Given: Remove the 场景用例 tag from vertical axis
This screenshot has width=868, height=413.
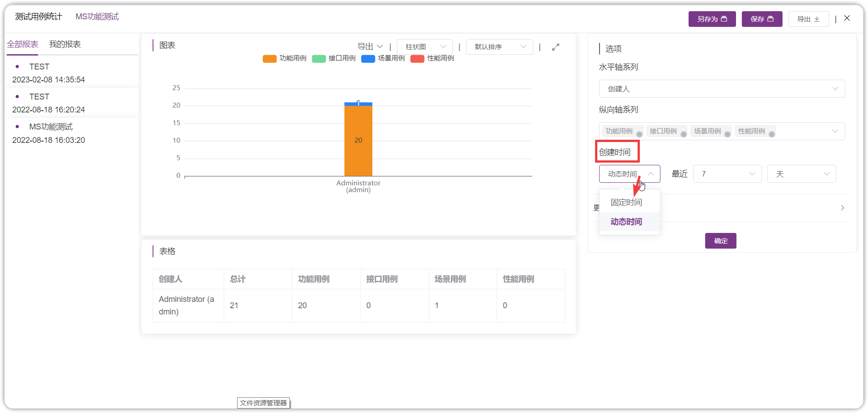Looking at the screenshot, I should (x=728, y=134).
